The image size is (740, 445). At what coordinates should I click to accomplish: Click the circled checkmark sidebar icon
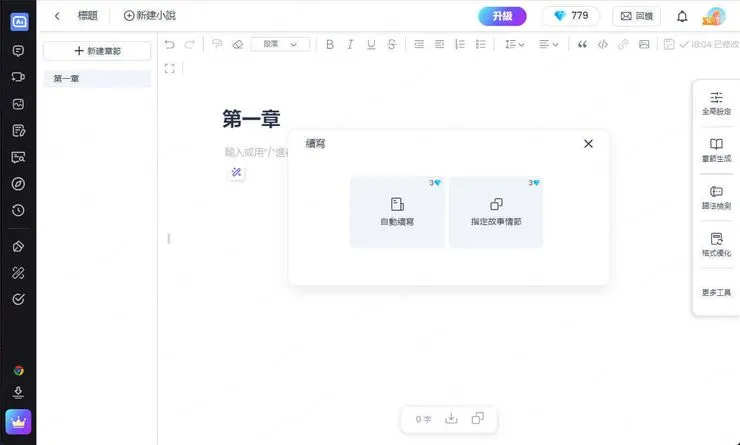click(x=18, y=299)
